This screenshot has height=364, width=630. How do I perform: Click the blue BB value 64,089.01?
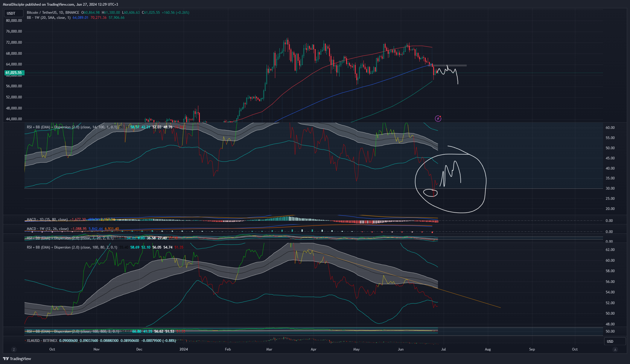(x=80, y=18)
